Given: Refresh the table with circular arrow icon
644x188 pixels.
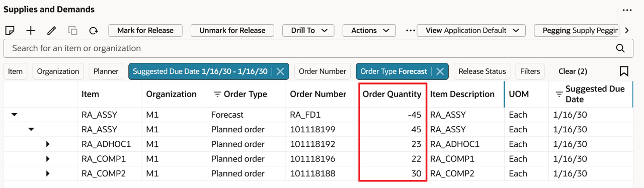Looking at the screenshot, I should (x=93, y=31).
